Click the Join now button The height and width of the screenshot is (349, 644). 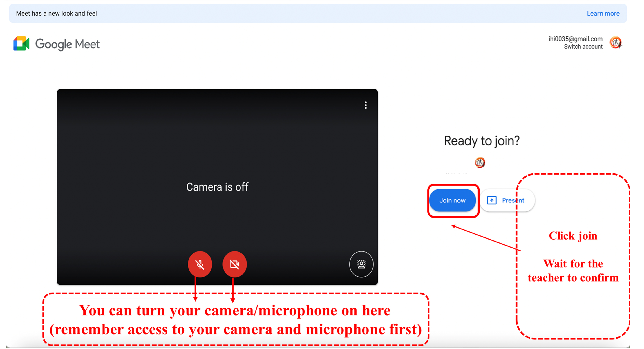click(x=453, y=200)
